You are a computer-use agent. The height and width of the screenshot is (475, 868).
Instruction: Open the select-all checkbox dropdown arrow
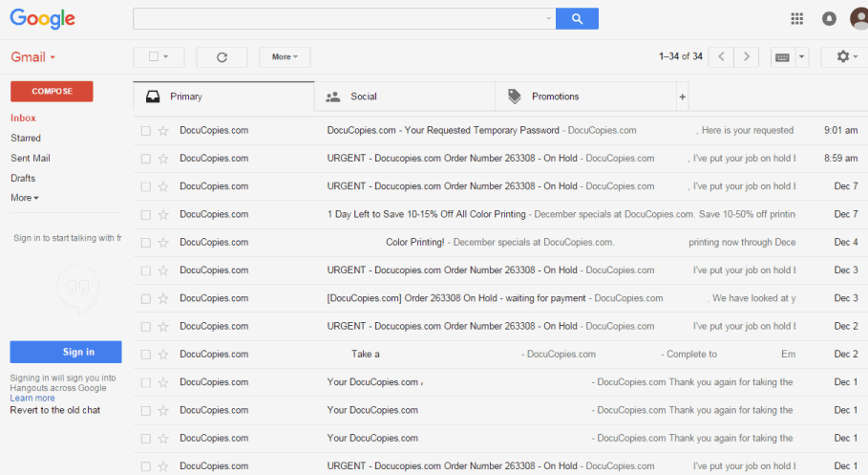[166, 57]
